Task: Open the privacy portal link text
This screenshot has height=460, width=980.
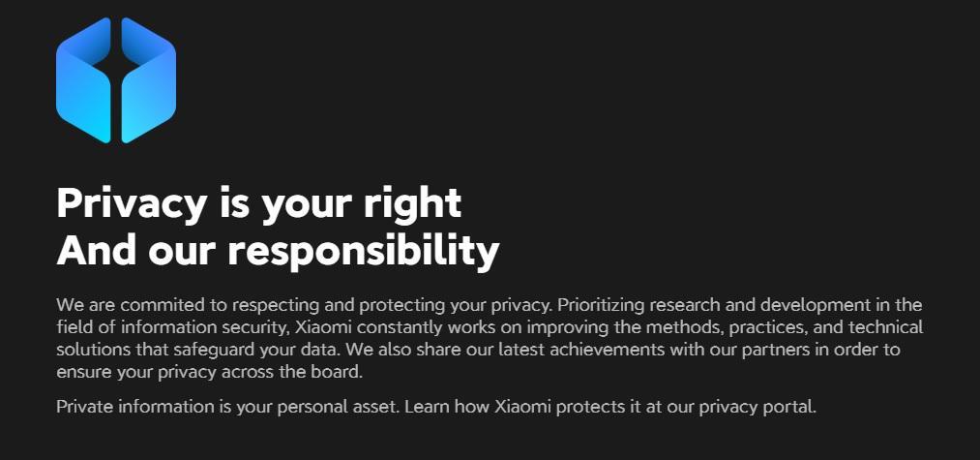Action: [757, 407]
